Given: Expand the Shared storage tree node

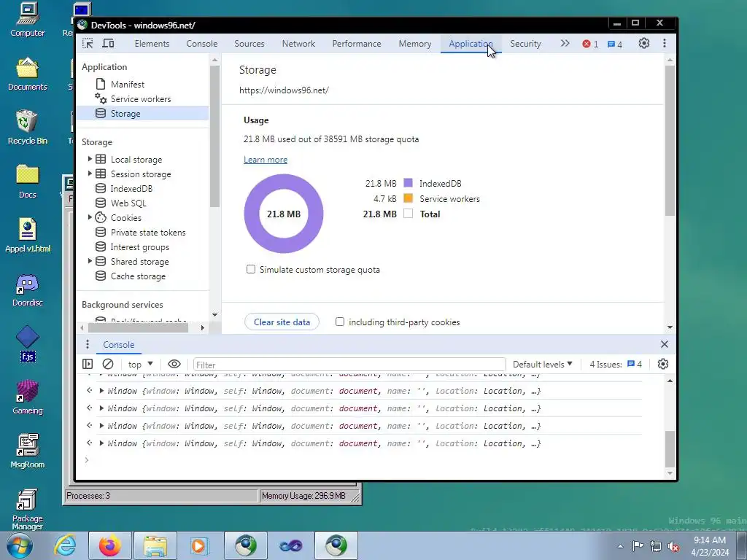Looking at the screenshot, I should pos(90,262).
